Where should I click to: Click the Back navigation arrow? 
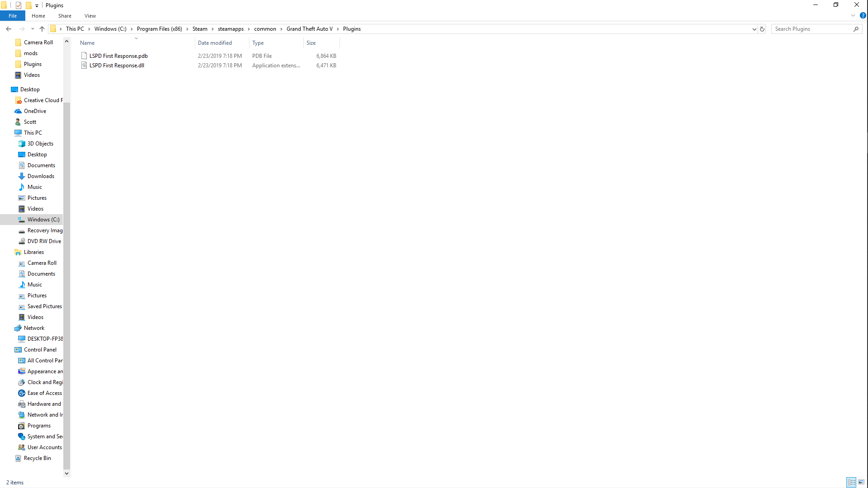coord(9,29)
